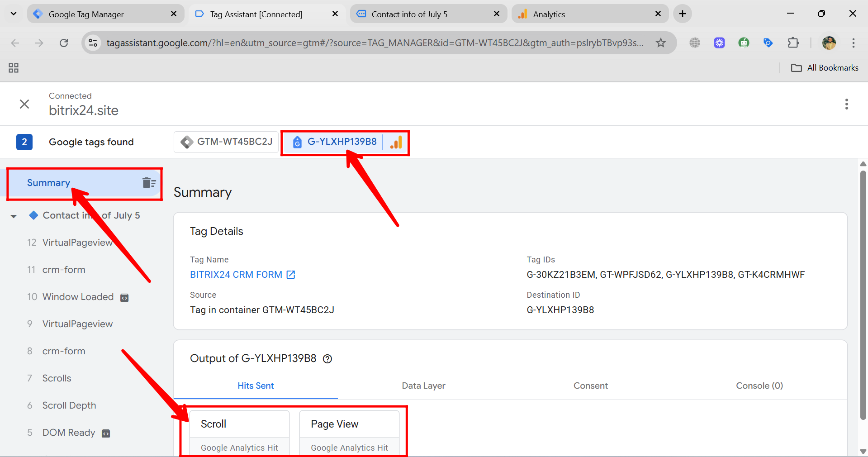The image size is (868, 457).
Task: Click the scrollbar up arrow
Action: click(x=863, y=164)
